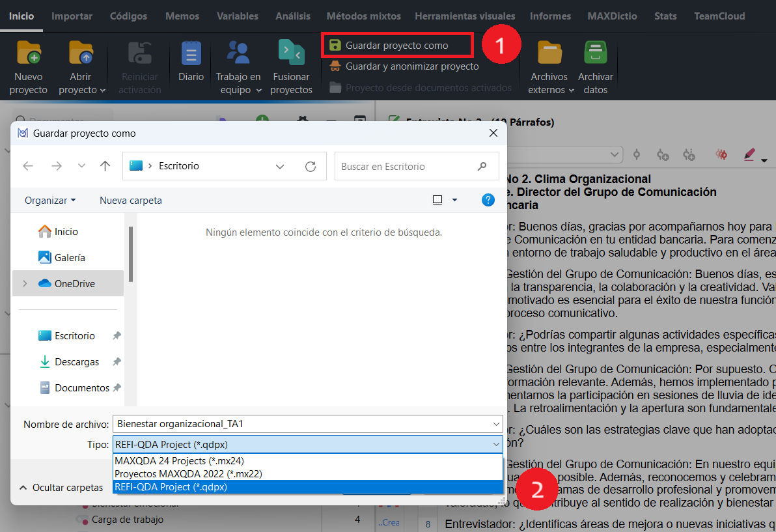Open the Memos tab
The image size is (776, 532).
[182, 16]
